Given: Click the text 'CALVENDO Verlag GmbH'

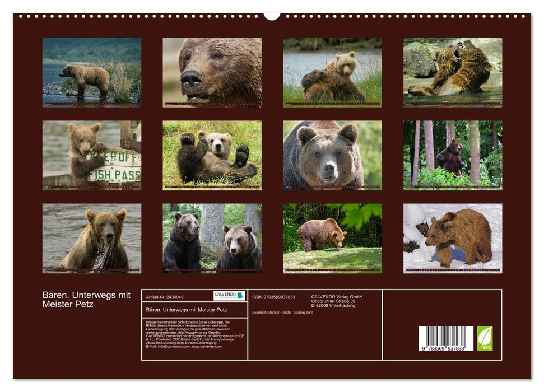Looking at the screenshot, I should pos(337,297).
